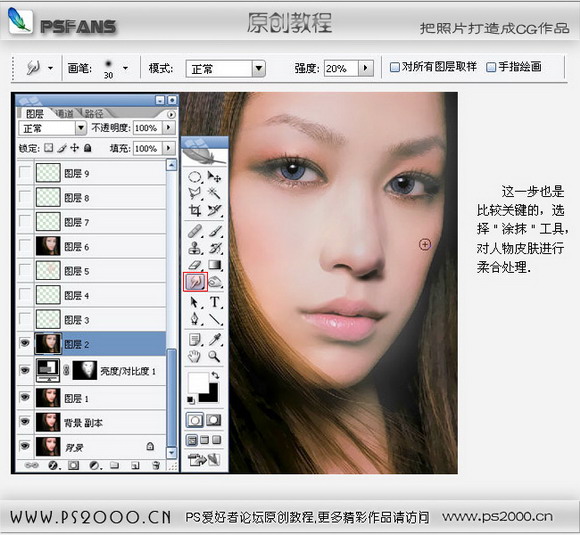
Task: Switch to the 通道 channels tab
Action: 64,114
